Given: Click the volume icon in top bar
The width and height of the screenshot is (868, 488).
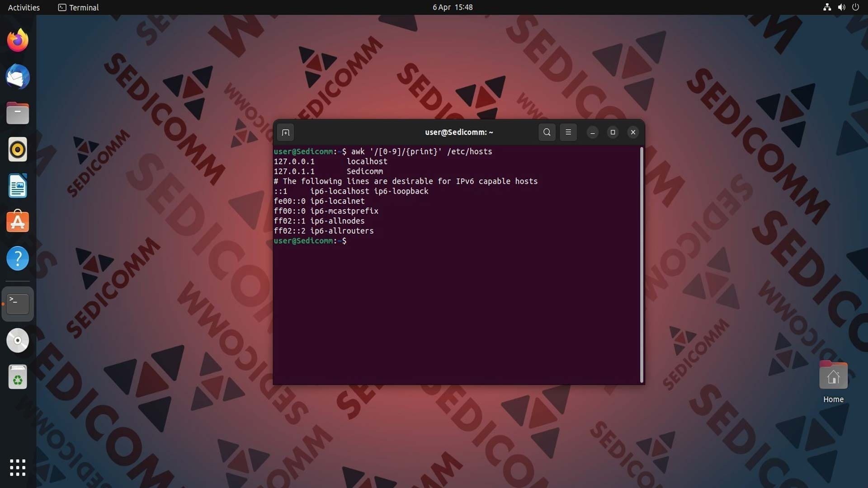Looking at the screenshot, I should pos(841,7).
